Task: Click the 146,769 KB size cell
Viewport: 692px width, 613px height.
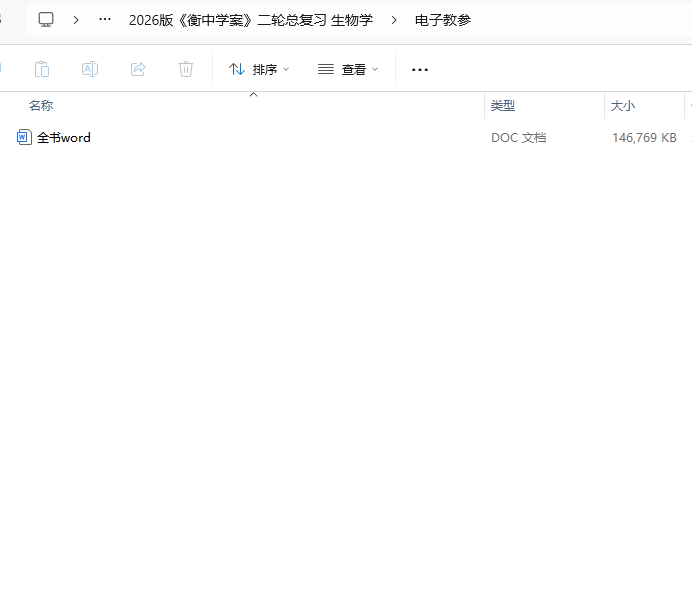Action: coord(644,137)
